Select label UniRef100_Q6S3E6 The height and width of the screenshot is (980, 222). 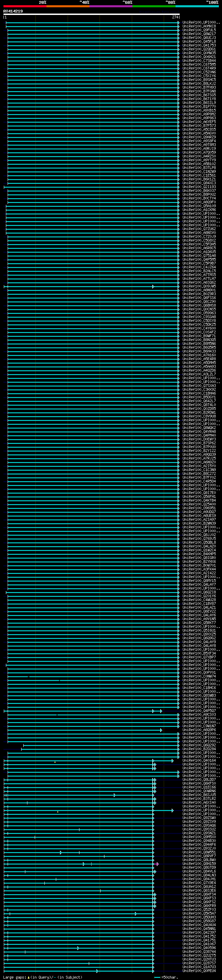pos(199,890)
